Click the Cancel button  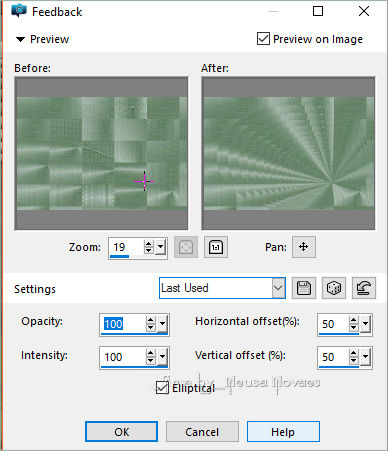tap(202, 432)
